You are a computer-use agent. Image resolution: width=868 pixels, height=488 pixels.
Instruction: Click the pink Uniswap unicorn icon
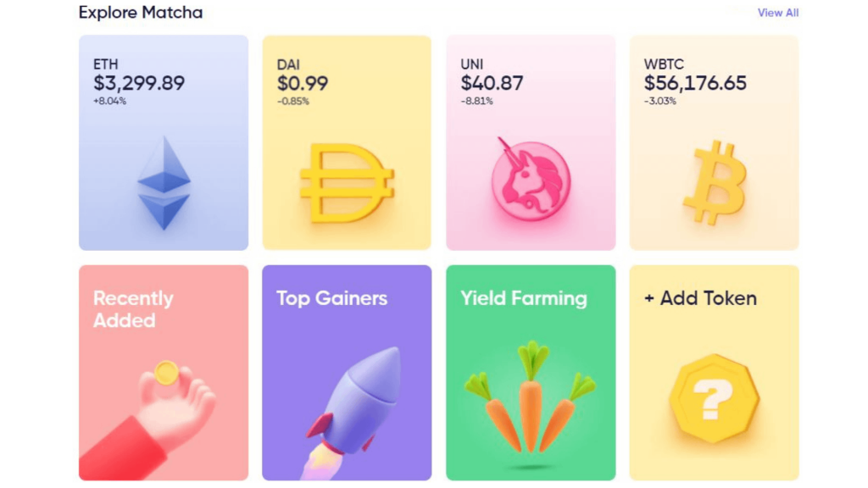click(x=531, y=181)
